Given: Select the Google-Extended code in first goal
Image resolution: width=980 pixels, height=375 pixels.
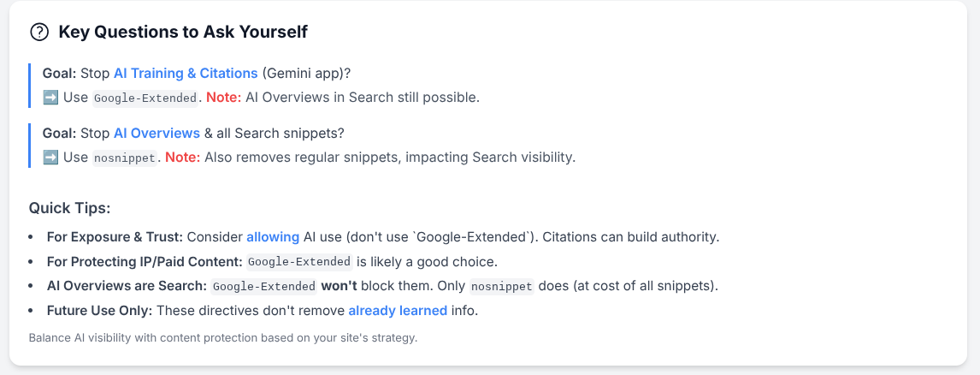Looking at the screenshot, I should pyautogui.click(x=145, y=98).
